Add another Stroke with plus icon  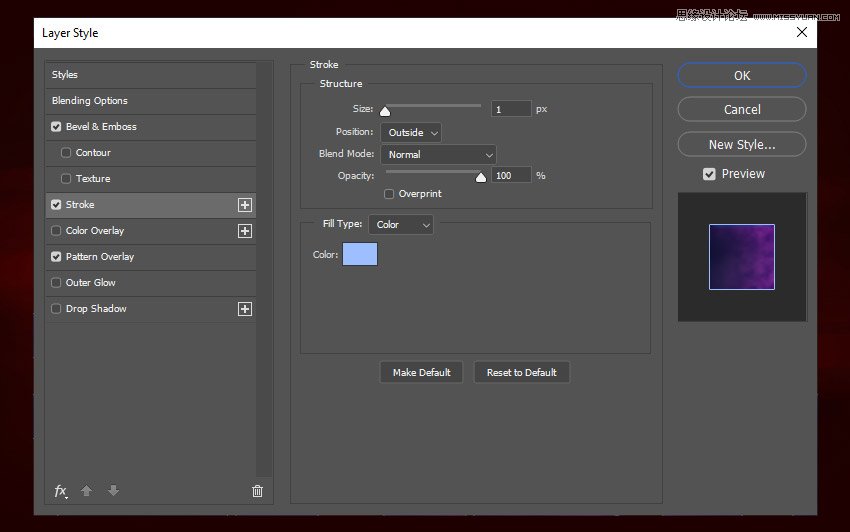click(x=244, y=205)
